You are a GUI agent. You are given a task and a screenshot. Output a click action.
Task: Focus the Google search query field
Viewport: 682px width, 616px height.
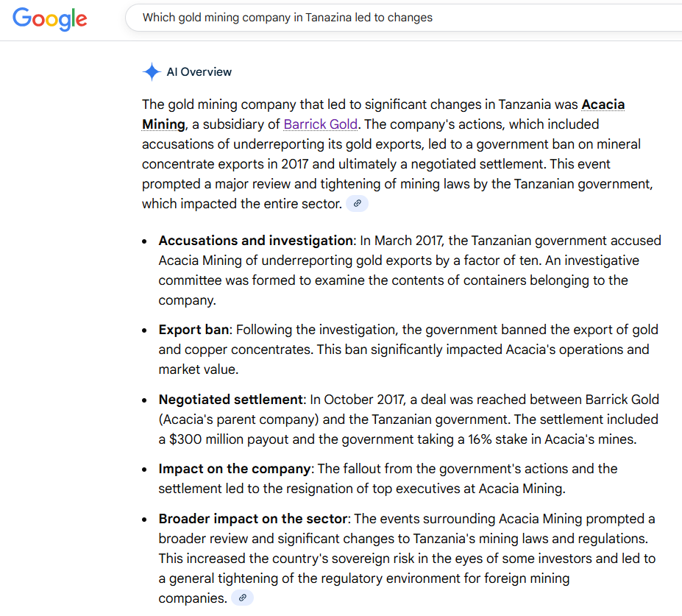[x=405, y=18]
